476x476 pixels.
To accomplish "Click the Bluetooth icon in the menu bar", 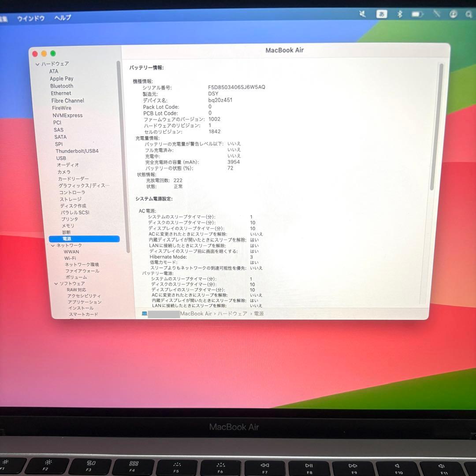I will coord(399,14).
